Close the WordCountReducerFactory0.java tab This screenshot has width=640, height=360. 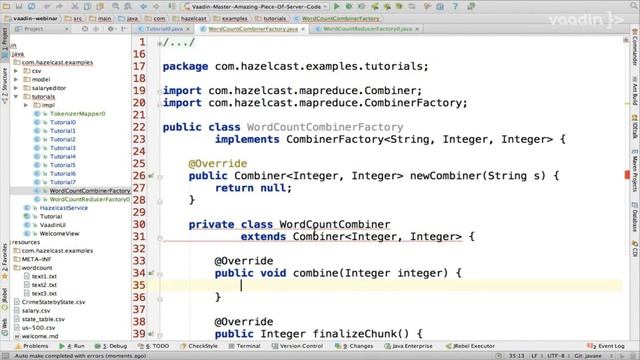pyautogui.click(x=417, y=29)
